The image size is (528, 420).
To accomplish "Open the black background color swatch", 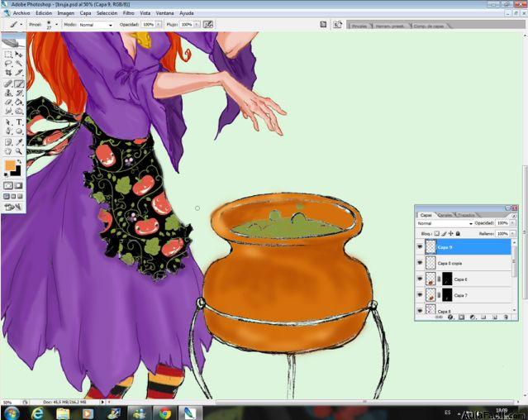I will coord(17,171).
